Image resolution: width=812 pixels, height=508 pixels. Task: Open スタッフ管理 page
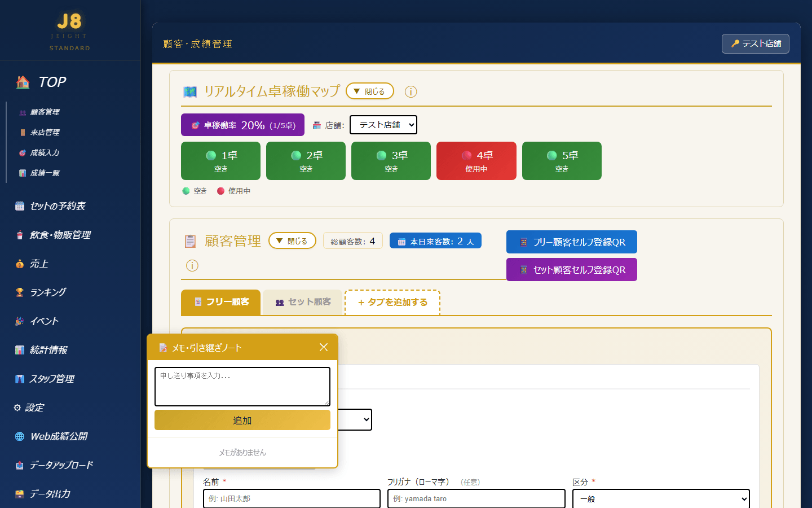point(45,379)
